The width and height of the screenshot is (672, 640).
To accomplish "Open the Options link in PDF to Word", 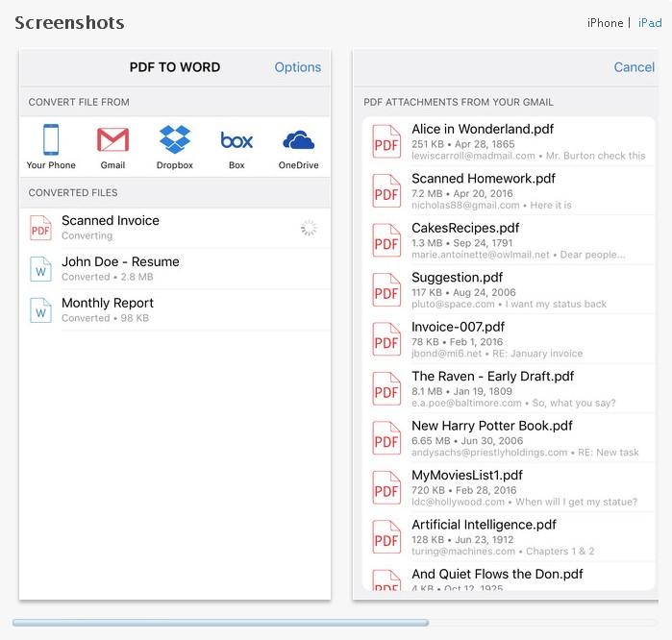I will (298, 67).
